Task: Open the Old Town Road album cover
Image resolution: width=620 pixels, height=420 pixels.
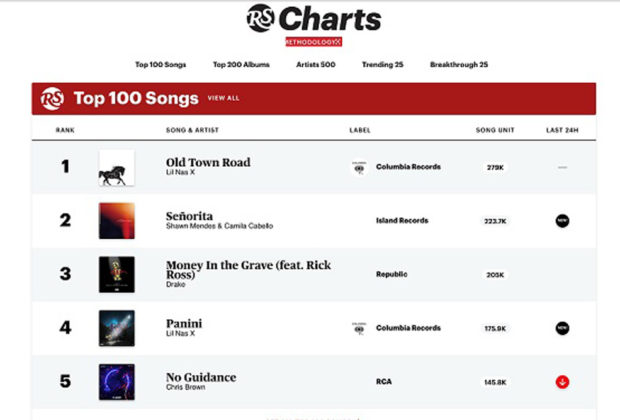Action: pyautogui.click(x=116, y=167)
